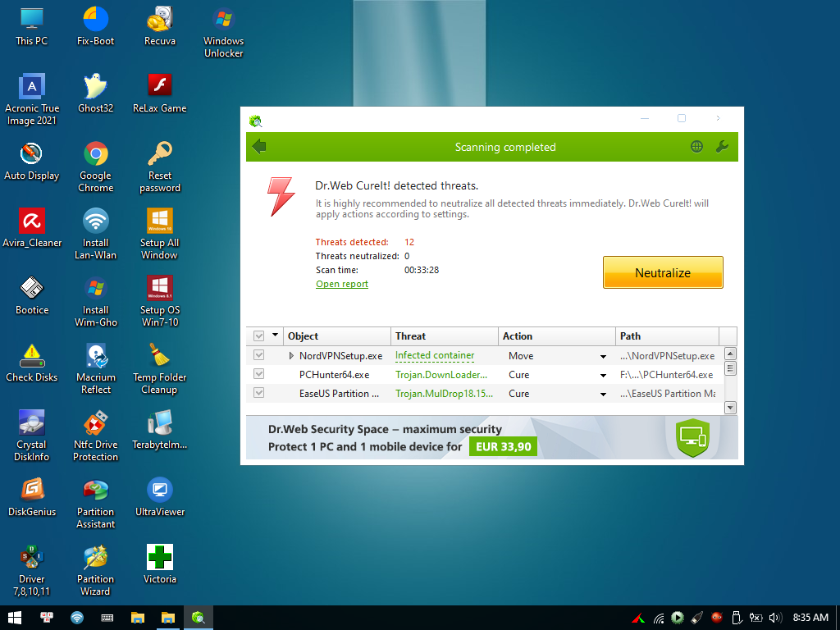
Task: Open Google Chrome desktop icon
Action: coord(95,167)
